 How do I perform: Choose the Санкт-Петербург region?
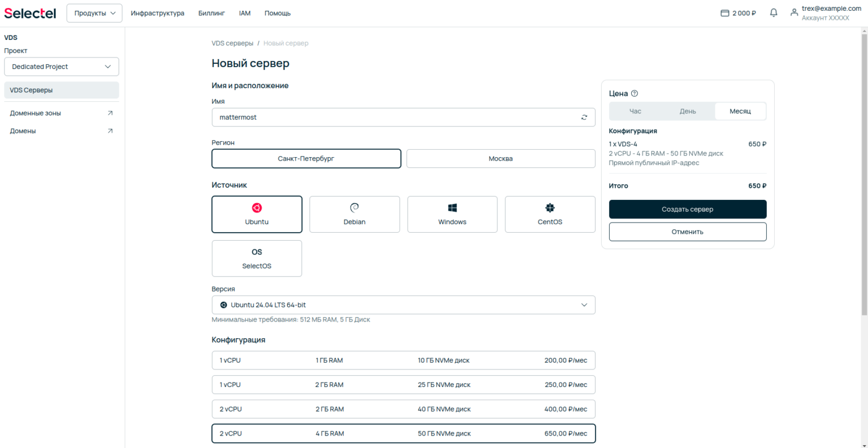[x=306, y=159]
